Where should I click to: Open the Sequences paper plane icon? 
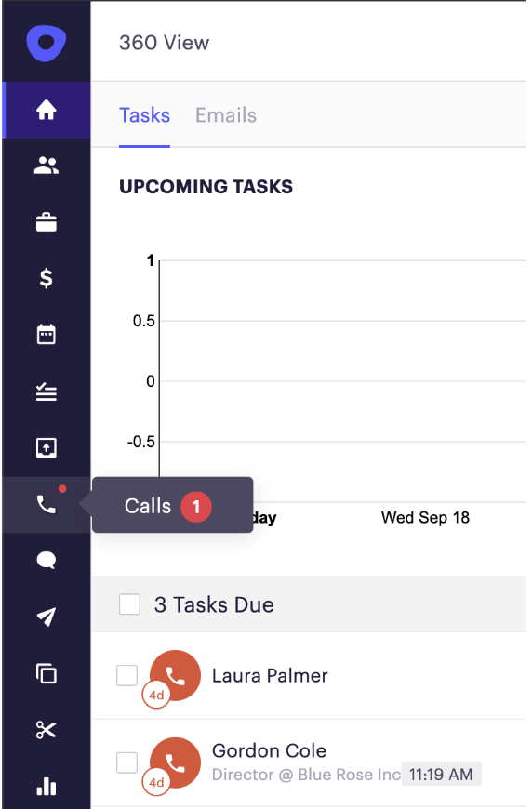[46, 617]
